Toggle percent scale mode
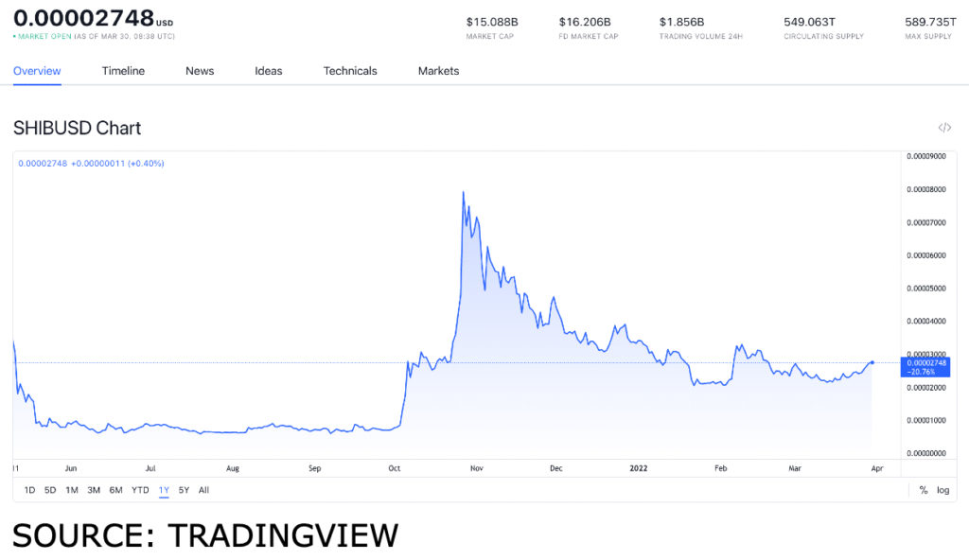Screen dimensions: 969x560 (x=924, y=490)
